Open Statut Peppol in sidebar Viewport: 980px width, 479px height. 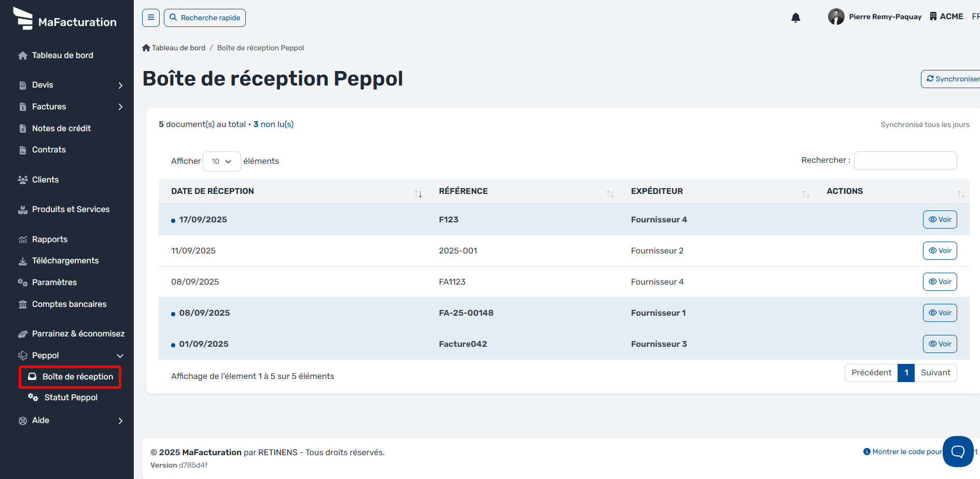pyautogui.click(x=71, y=398)
